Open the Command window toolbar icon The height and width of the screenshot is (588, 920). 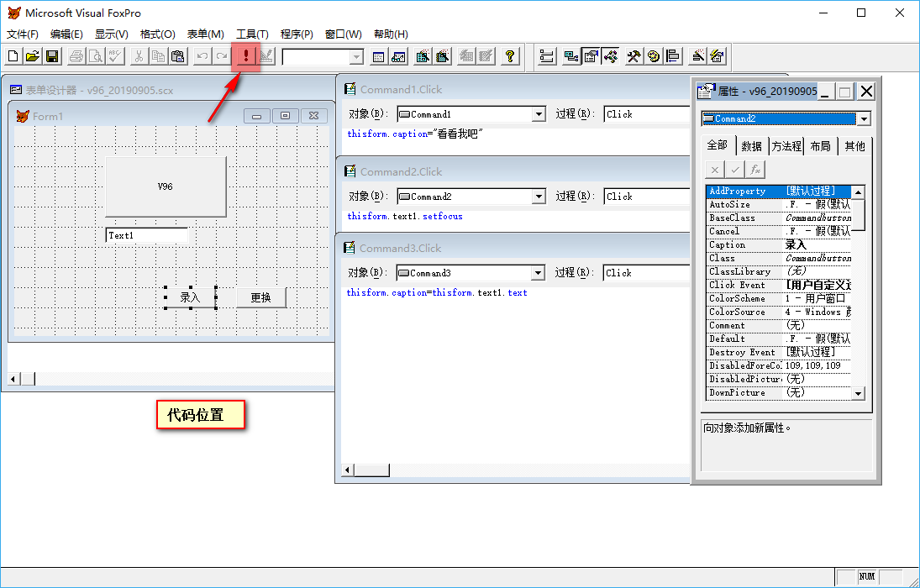pyautogui.click(x=378, y=56)
